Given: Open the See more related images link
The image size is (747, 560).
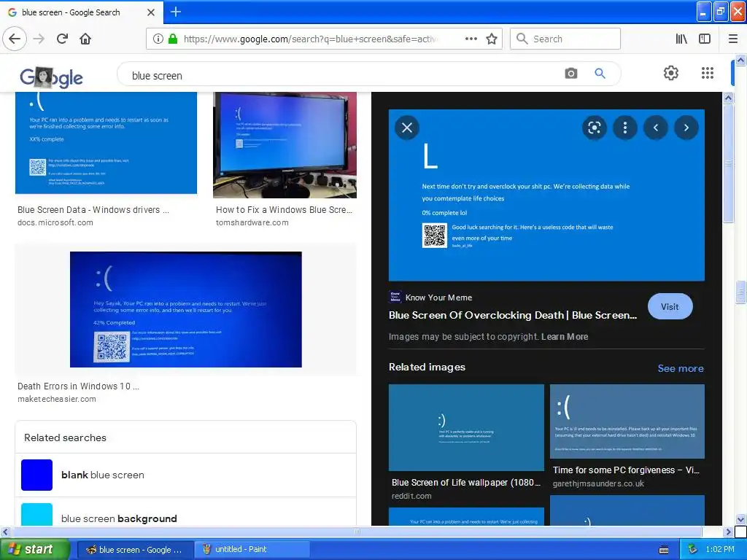Looking at the screenshot, I should pos(681,368).
